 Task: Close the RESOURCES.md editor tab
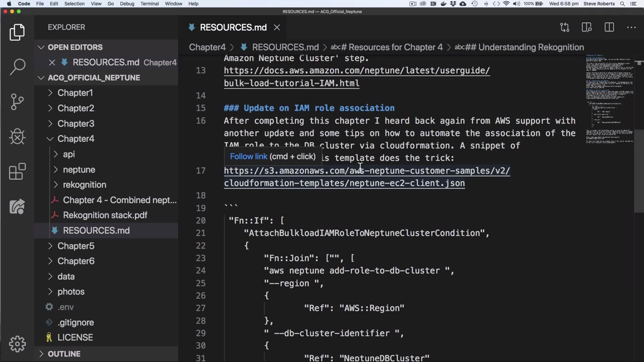[x=277, y=27]
